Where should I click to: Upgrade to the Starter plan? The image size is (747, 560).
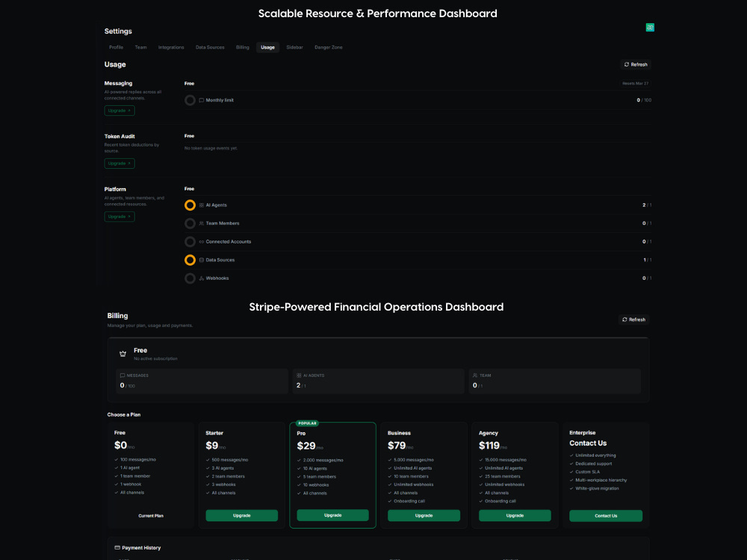pos(241,516)
